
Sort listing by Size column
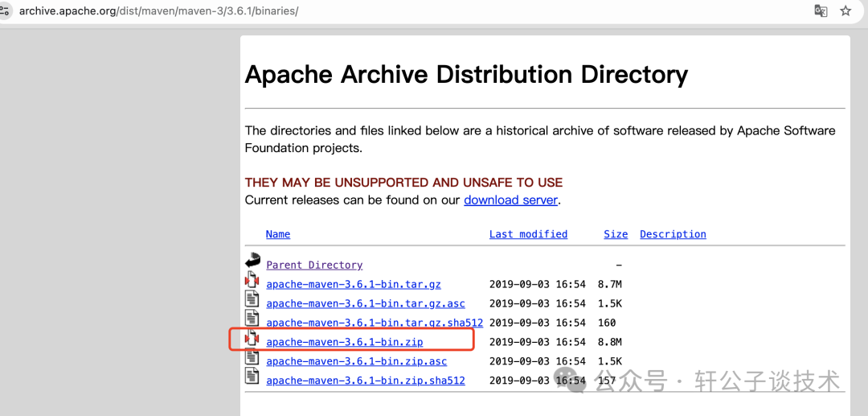pyautogui.click(x=616, y=234)
